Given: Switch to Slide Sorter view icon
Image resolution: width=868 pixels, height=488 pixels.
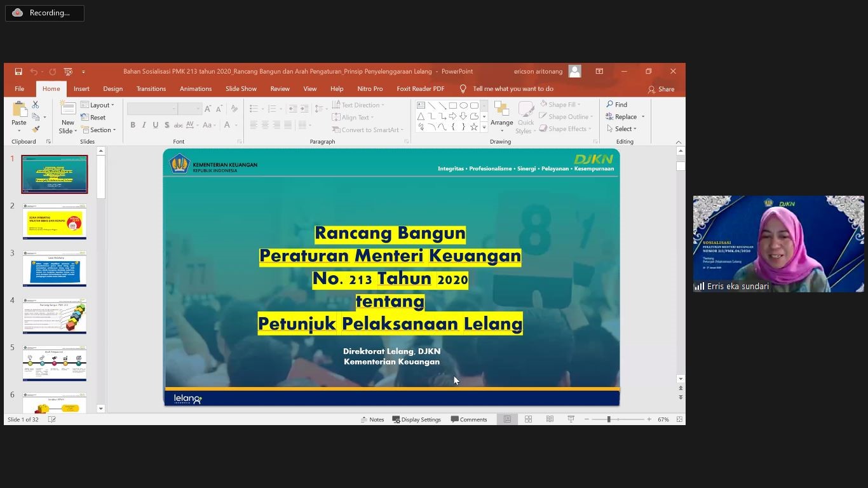Looking at the screenshot, I should (528, 419).
